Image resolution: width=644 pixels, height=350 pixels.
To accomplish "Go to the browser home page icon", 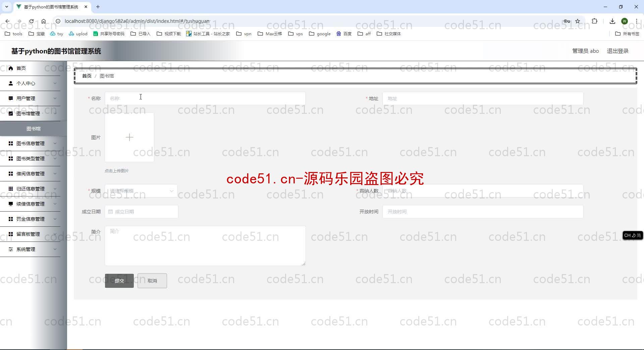I will (44, 21).
